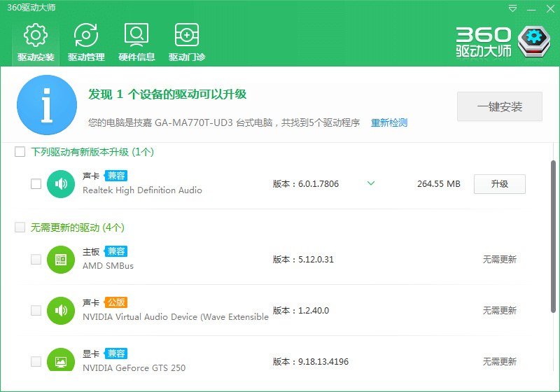Click the Realtek High Definition Audio name
This screenshot has height=392, width=560.
pos(142,190)
